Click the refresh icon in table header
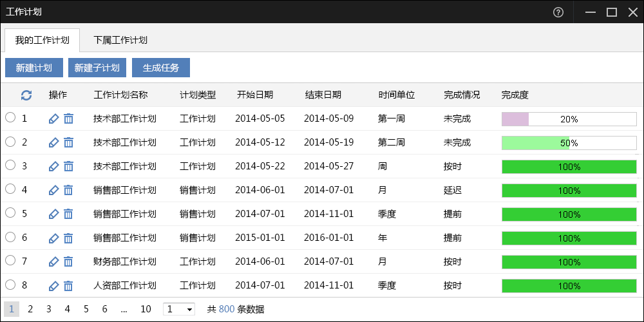 [26, 95]
